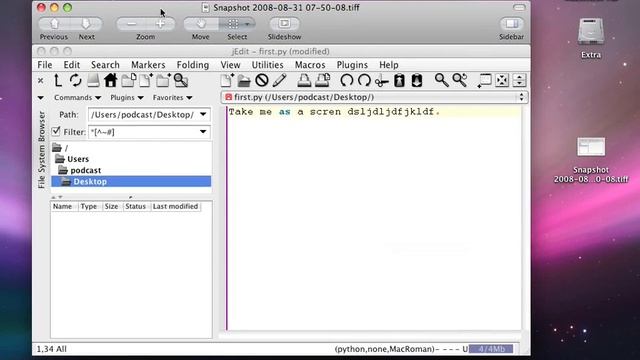Start Slideshow in Preview toolbar
The height and width of the screenshot is (360, 640).
point(284,24)
